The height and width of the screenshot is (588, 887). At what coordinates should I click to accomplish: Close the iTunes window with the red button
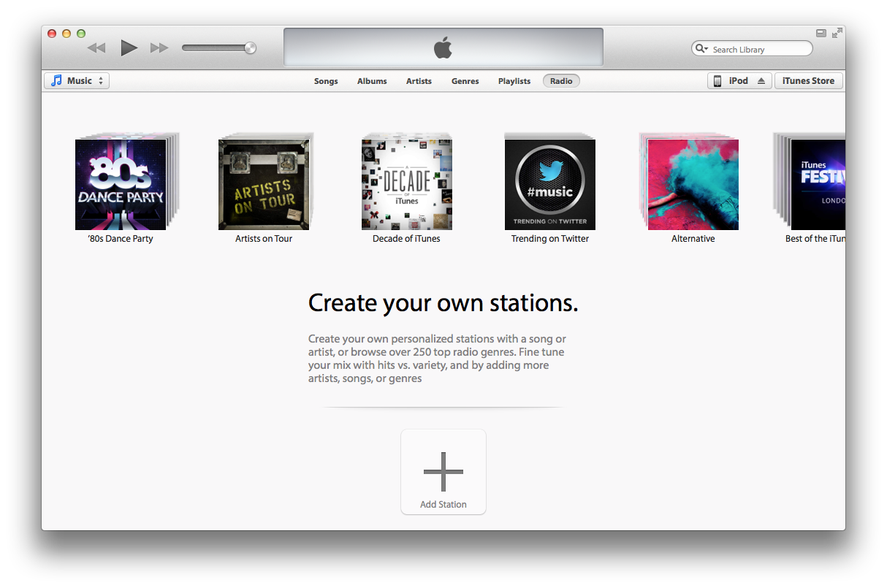(52, 34)
